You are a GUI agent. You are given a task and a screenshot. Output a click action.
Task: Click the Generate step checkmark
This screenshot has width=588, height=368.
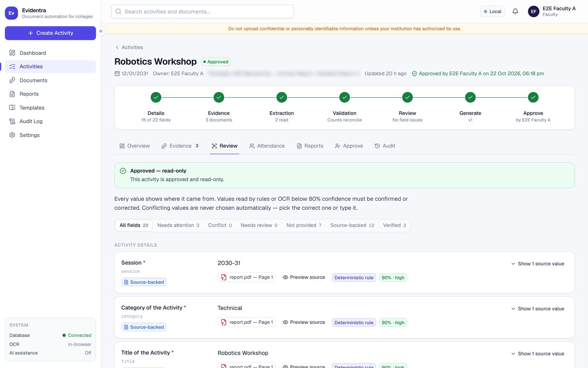coord(470,97)
